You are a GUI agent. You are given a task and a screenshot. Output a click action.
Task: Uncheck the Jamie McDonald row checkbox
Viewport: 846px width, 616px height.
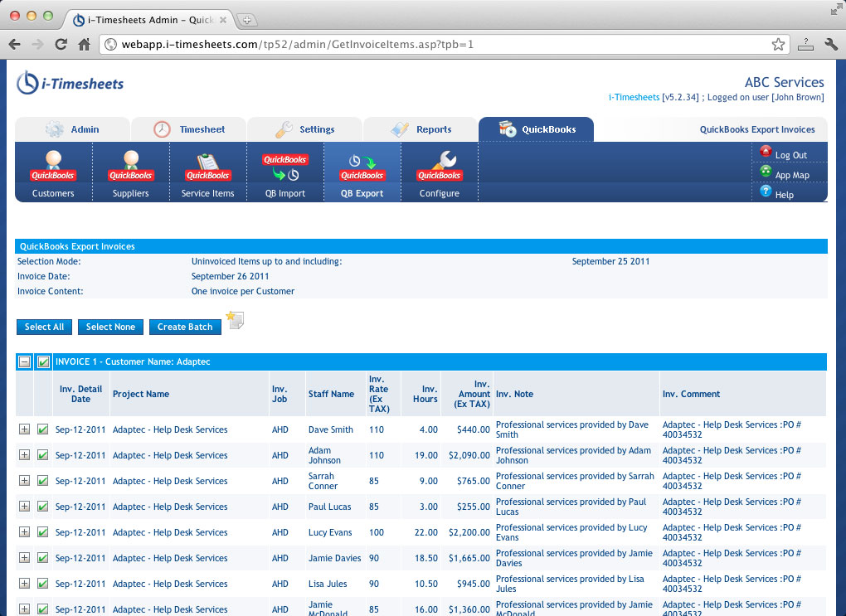point(42,609)
